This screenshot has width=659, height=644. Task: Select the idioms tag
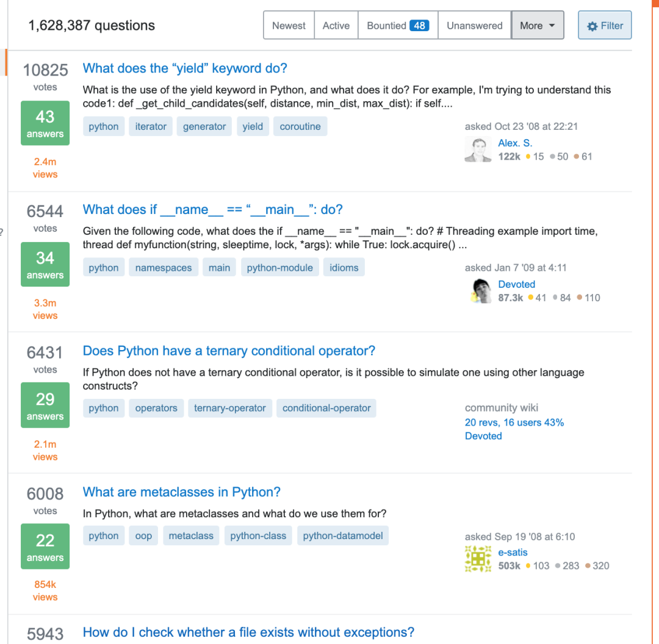[x=344, y=268]
